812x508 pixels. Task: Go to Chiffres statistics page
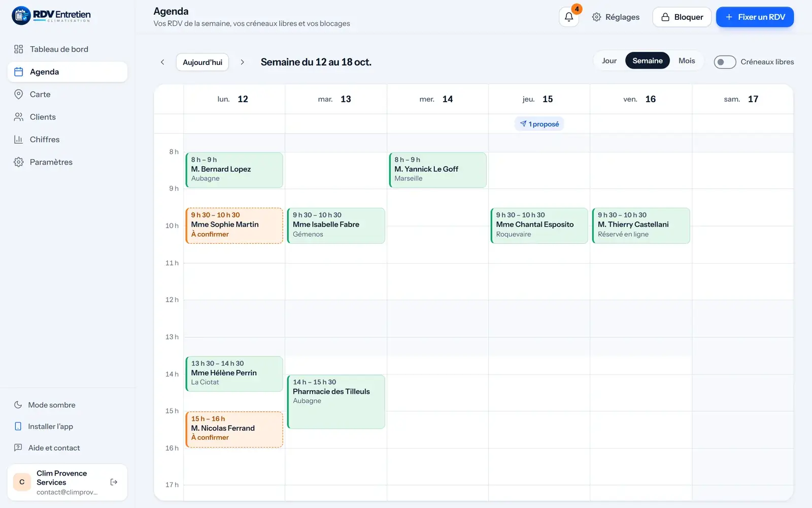click(x=67, y=140)
